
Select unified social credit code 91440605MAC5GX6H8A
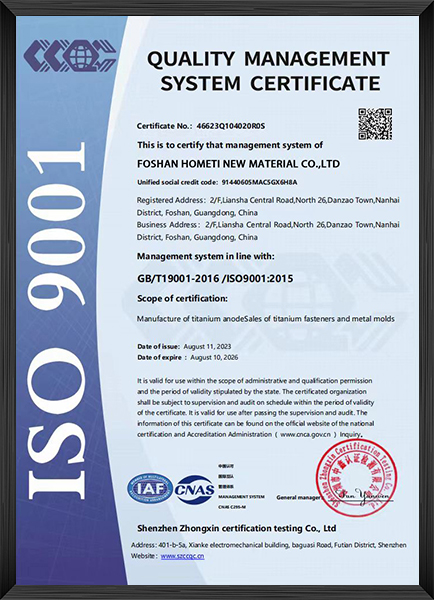(259, 182)
